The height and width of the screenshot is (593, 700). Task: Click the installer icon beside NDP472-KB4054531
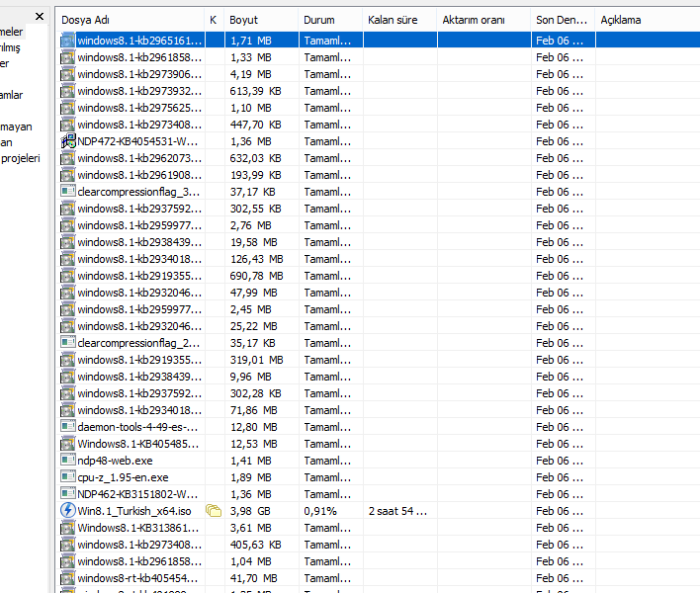(68, 141)
